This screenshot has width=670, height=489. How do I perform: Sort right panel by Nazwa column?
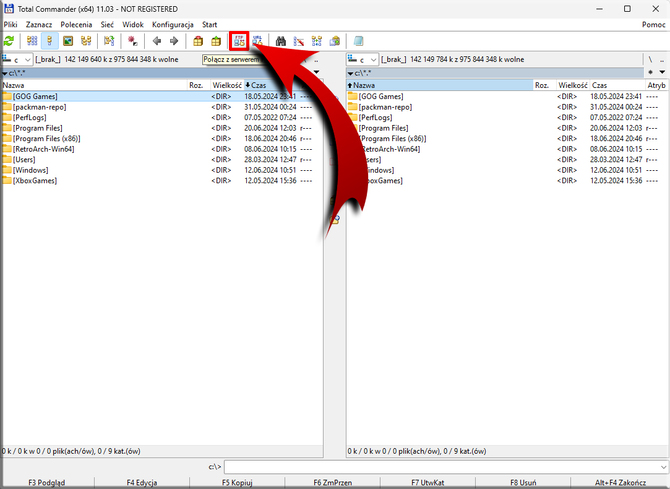(x=440, y=85)
